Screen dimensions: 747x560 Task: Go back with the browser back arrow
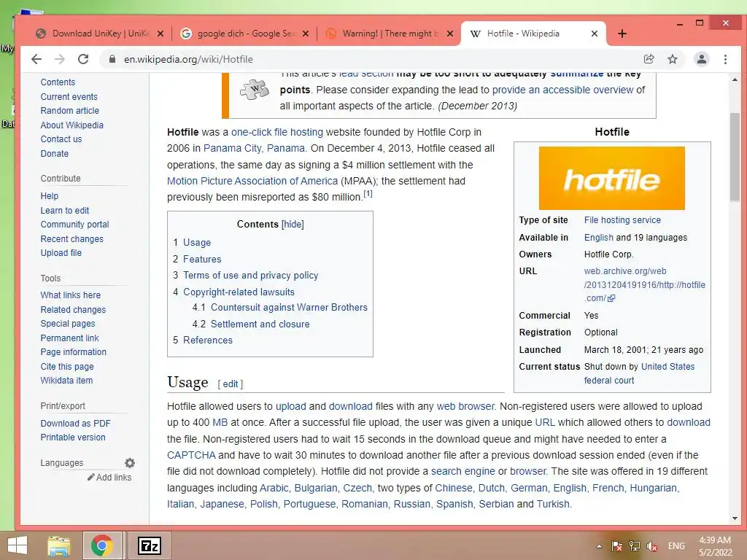tap(36, 59)
